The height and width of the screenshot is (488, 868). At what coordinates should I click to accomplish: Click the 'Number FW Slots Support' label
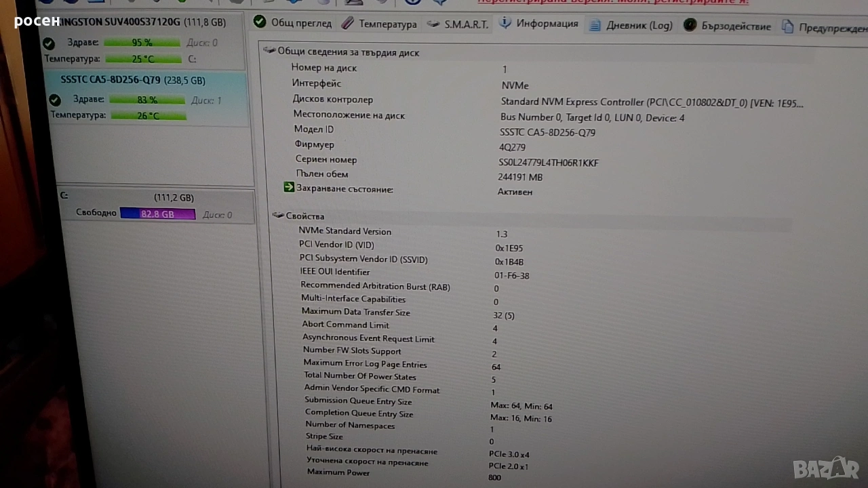pyautogui.click(x=352, y=350)
